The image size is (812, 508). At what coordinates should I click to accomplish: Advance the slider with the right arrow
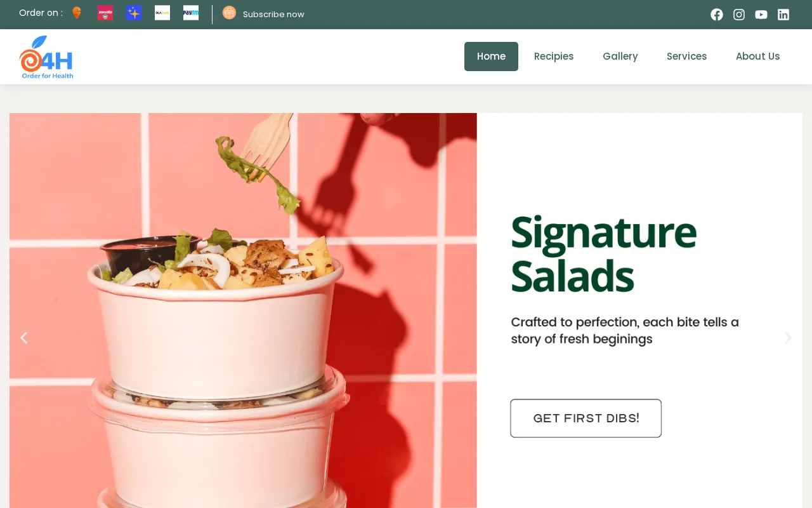[x=788, y=338]
